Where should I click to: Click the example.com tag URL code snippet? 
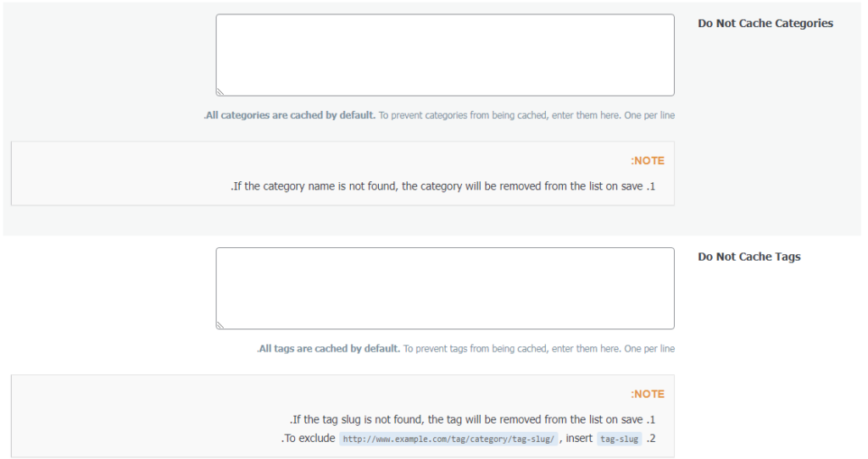coord(448,439)
